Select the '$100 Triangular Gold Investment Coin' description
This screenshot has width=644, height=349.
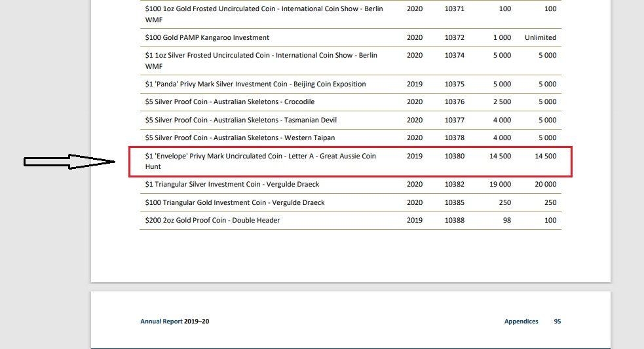click(x=235, y=202)
